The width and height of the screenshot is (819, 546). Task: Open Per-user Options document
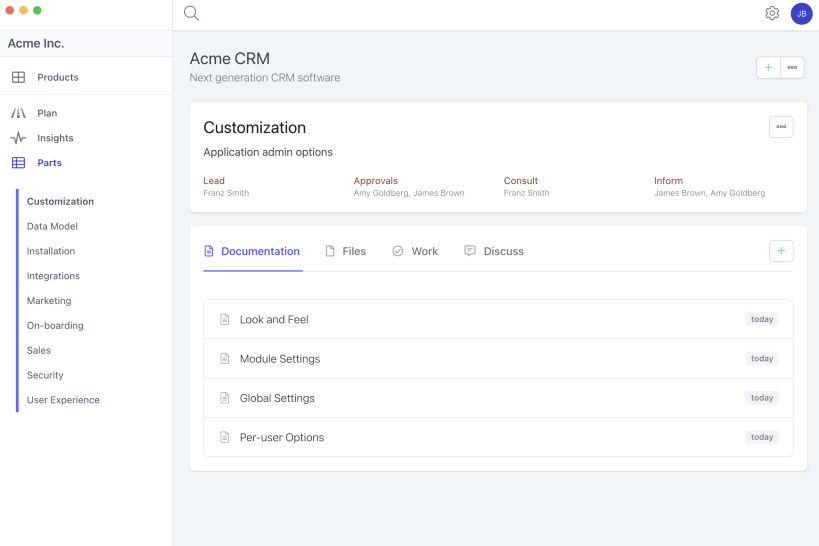[x=282, y=437]
